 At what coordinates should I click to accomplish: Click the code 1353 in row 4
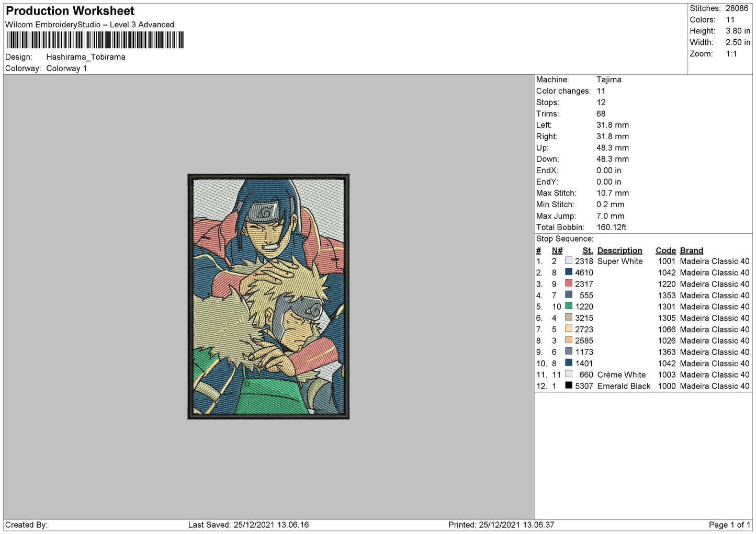[x=667, y=296]
